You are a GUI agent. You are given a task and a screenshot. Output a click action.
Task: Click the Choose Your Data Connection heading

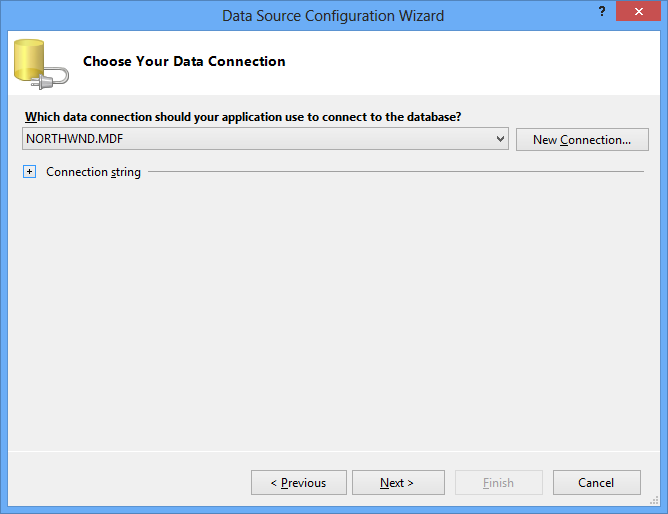click(184, 62)
